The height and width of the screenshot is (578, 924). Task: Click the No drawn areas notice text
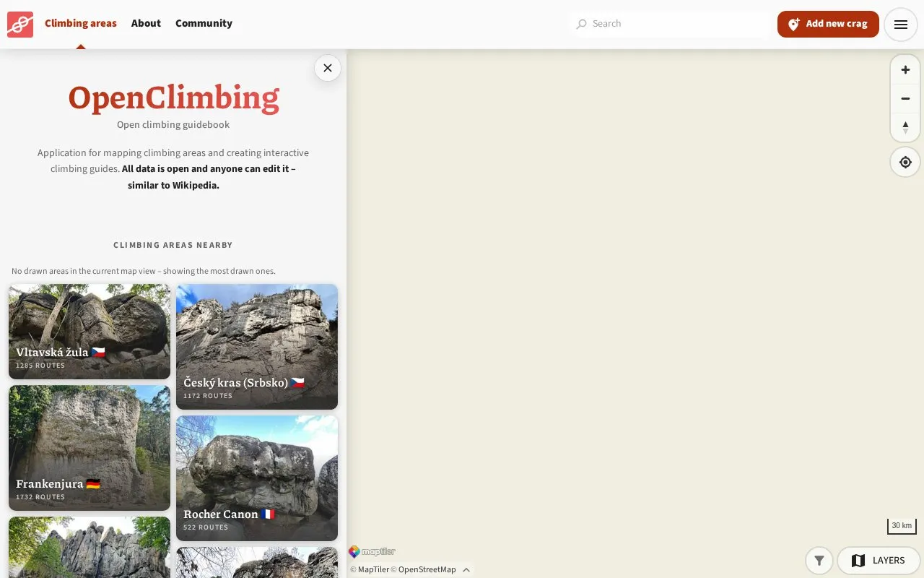pyautogui.click(x=144, y=271)
